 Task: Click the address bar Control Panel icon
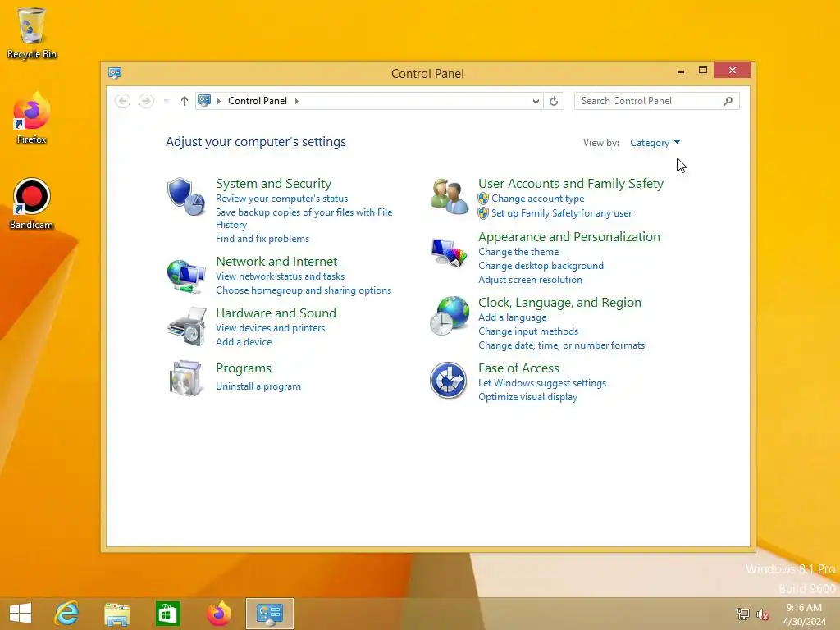[204, 100]
